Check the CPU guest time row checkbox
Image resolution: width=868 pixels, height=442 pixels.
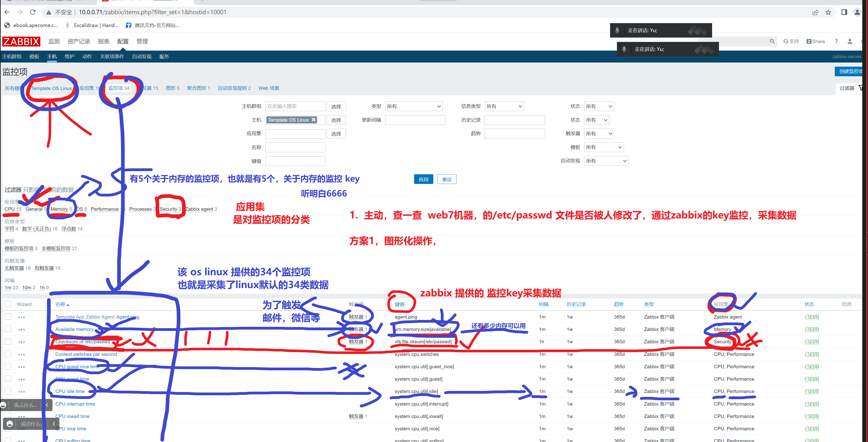pyautogui.click(x=8, y=379)
